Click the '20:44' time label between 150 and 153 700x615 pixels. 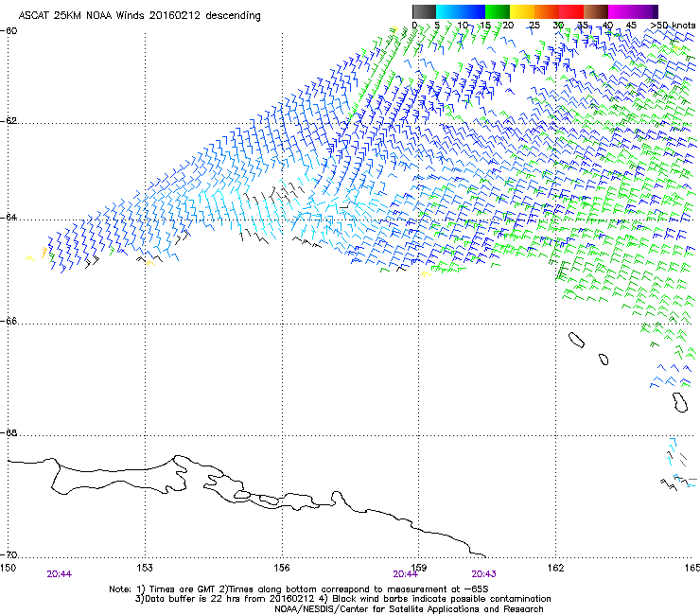pos(60,574)
